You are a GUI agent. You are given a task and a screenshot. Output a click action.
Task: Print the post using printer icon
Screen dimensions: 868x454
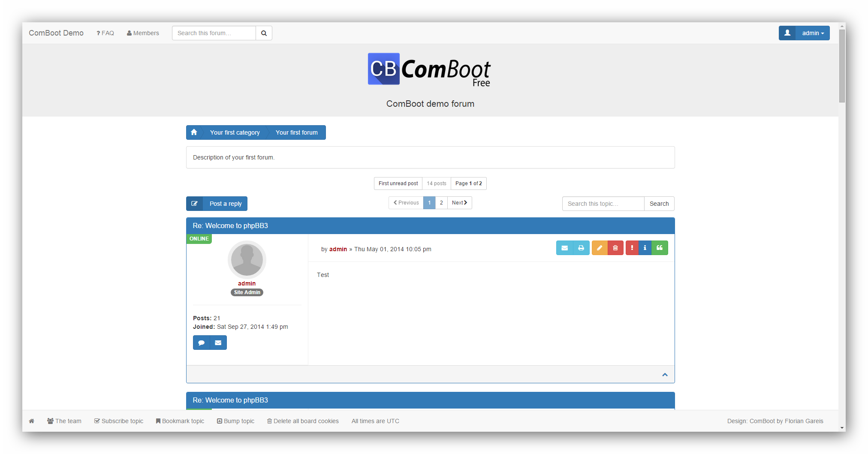[x=581, y=248]
